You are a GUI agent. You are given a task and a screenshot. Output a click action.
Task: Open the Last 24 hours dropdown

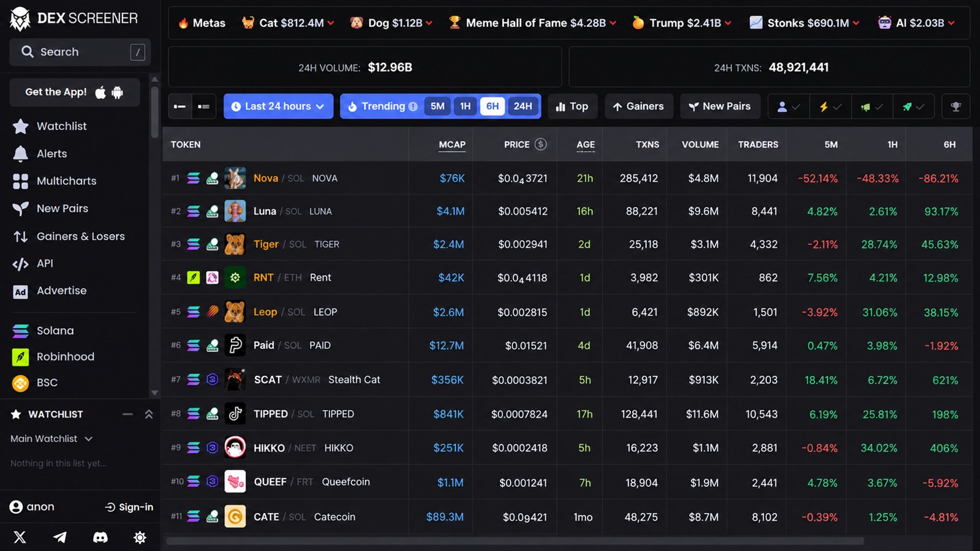coord(278,107)
